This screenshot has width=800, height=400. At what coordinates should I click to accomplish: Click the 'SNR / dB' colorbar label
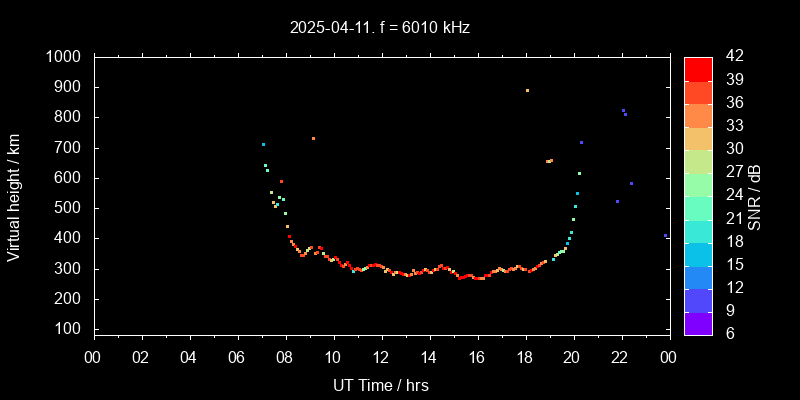coord(756,196)
